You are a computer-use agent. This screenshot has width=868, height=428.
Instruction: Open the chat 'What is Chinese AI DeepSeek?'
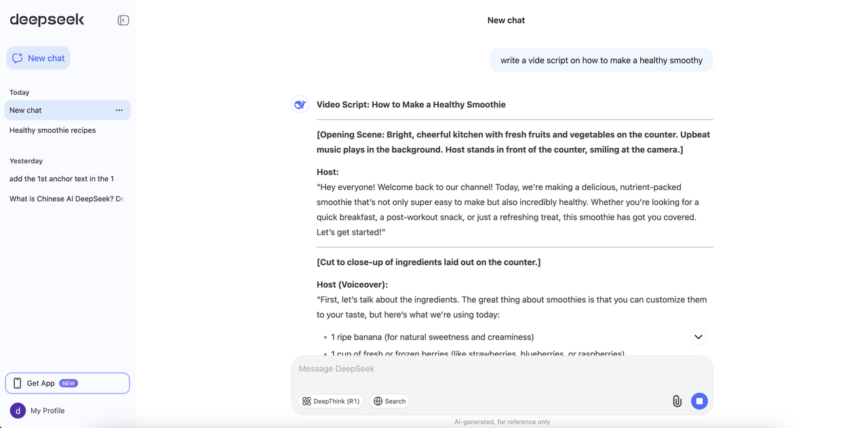point(66,199)
